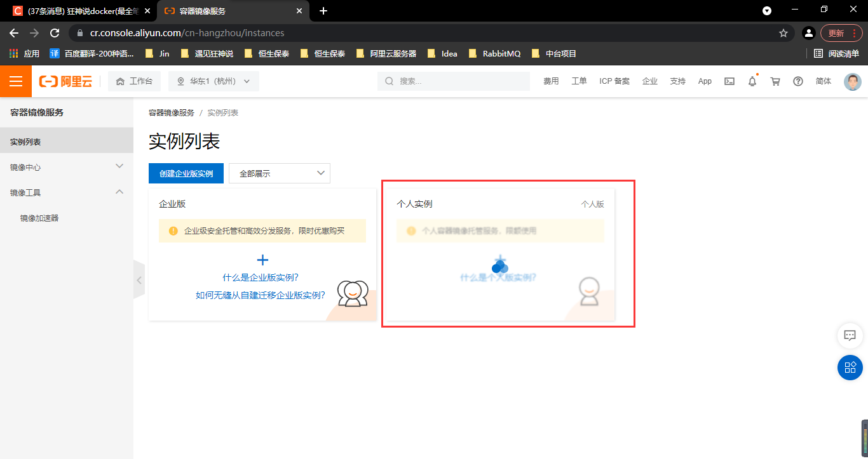Viewport: 868px width, 459px height.
Task: Click the address bar URL
Action: click(x=187, y=33)
